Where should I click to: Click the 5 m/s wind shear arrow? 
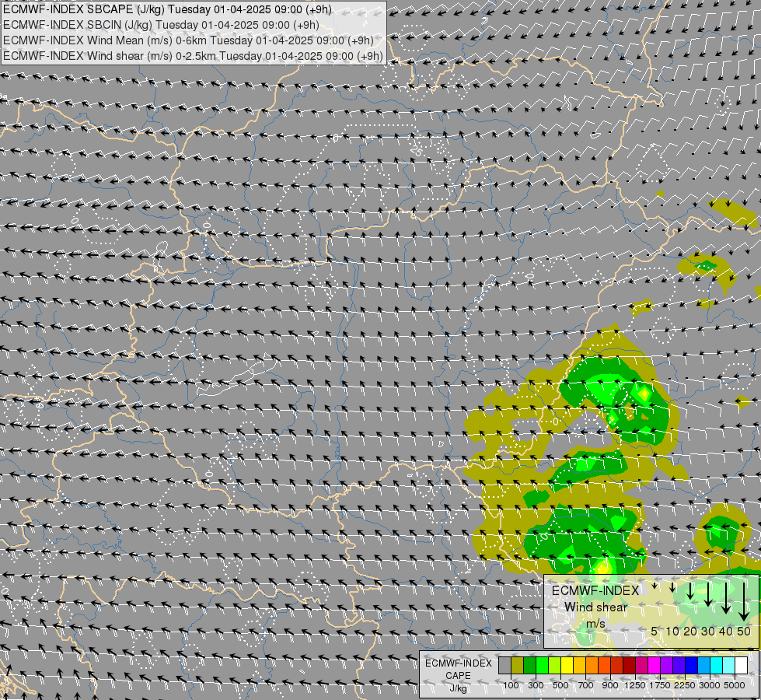click(x=655, y=586)
